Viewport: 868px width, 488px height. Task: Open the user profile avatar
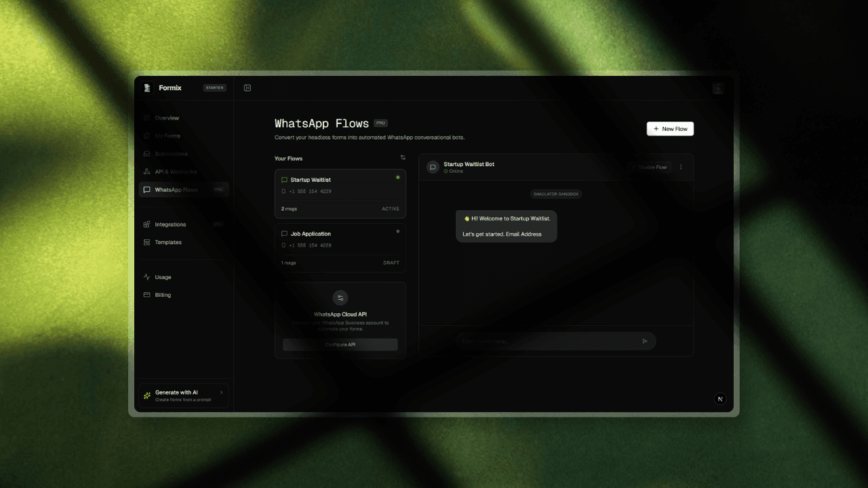[x=718, y=88]
